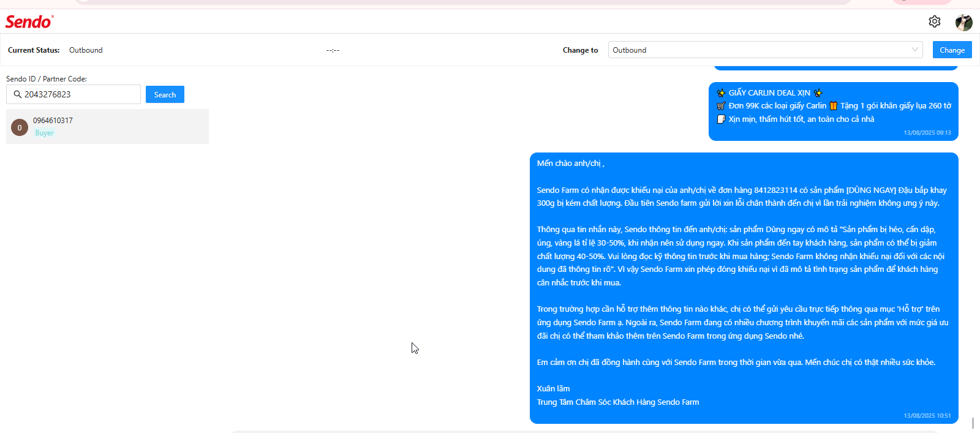Click the Xuân lãm signature line

553,389
